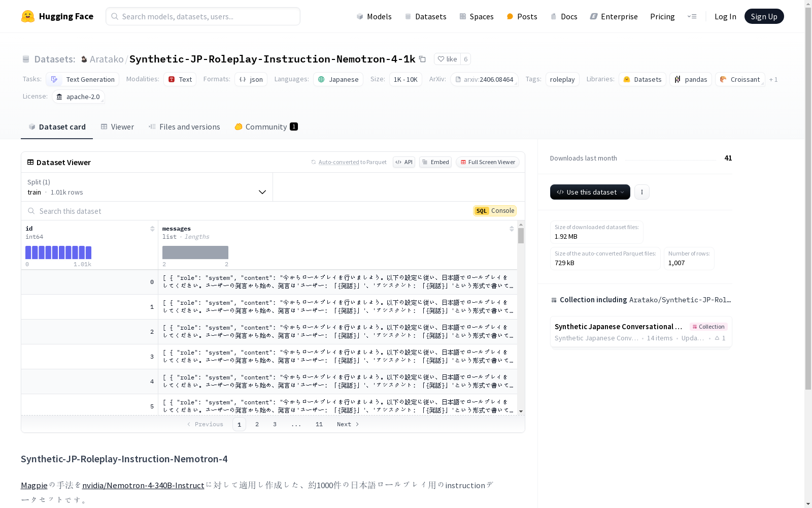
Task: Sort the id column
Action: coord(152,229)
